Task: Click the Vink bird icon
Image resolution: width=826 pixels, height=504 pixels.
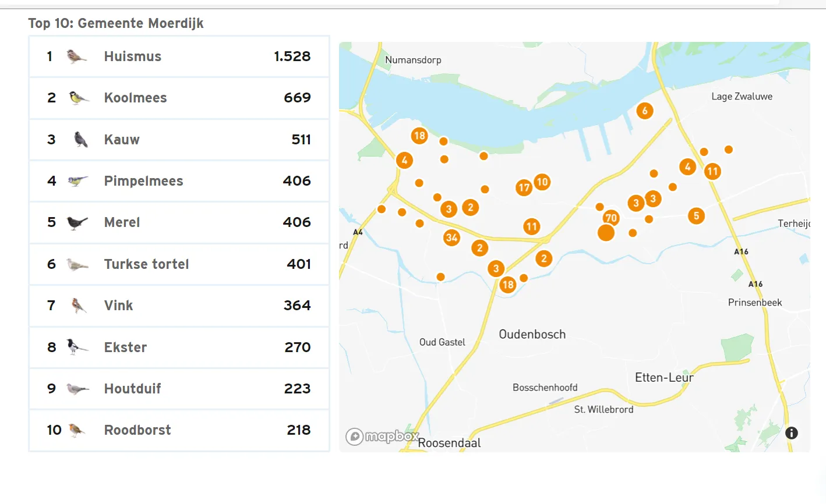Action: click(79, 306)
